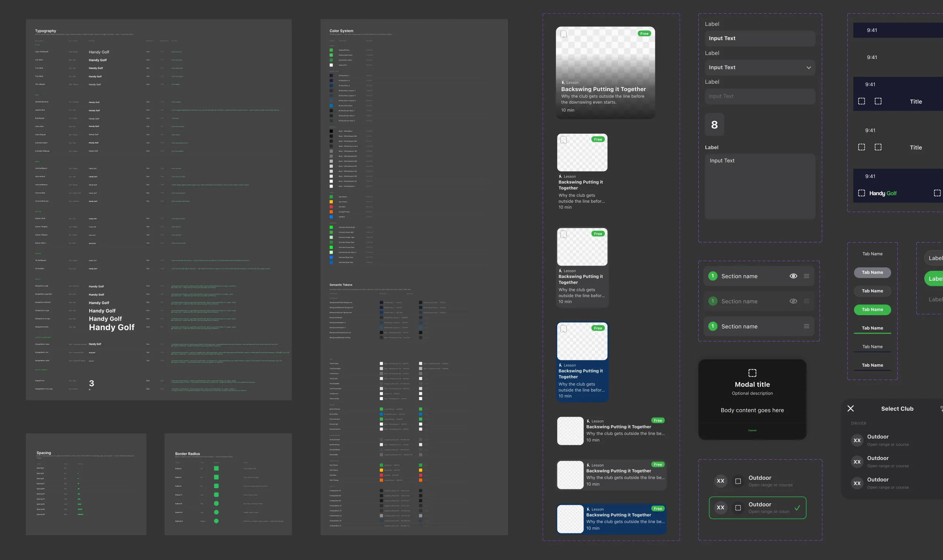Click the large number 3 in Typography
The image size is (943, 560).
(92, 383)
